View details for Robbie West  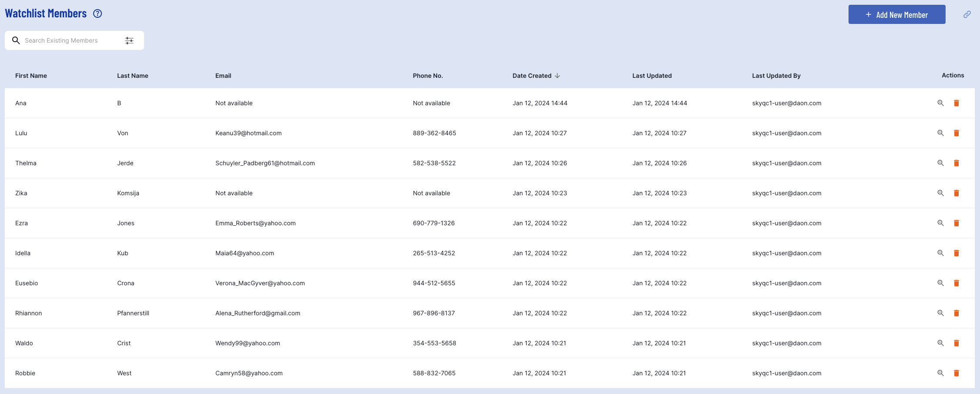point(940,373)
